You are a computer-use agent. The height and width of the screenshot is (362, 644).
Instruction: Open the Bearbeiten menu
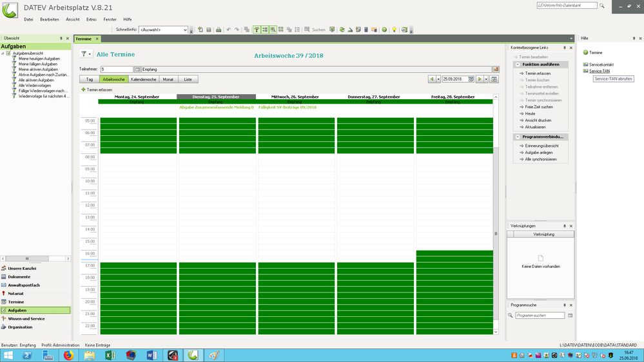click(x=49, y=19)
